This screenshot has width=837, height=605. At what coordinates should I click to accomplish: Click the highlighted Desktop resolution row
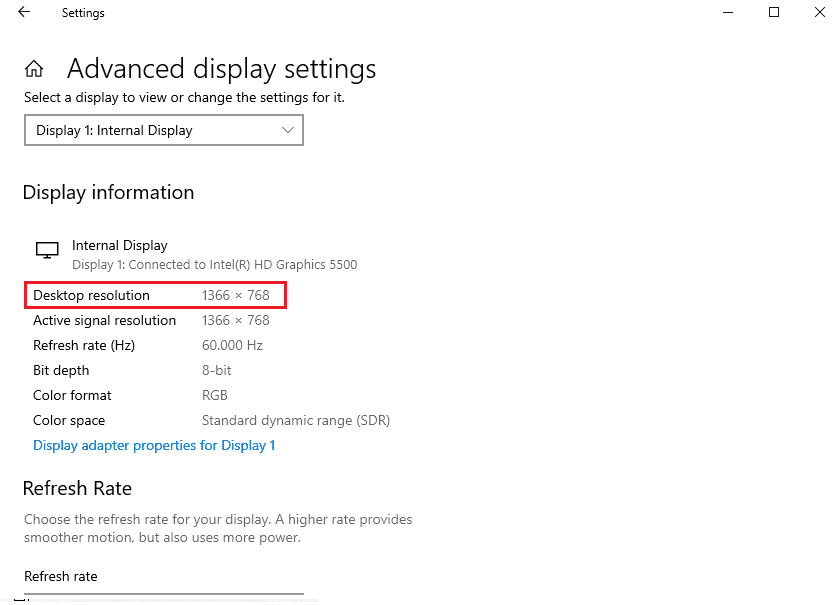point(155,295)
